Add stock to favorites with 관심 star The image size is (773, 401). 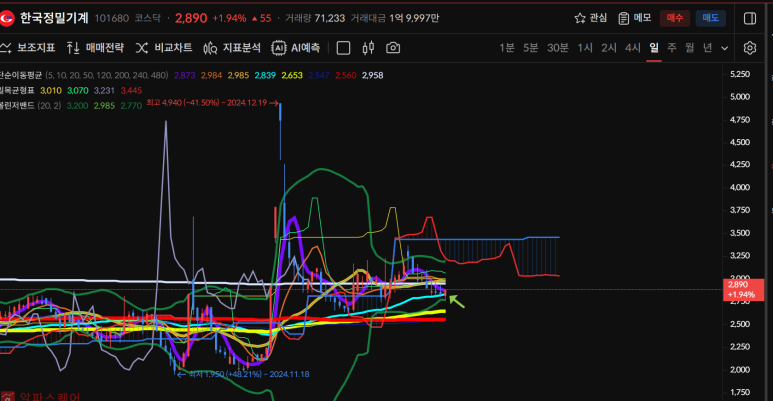click(x=591, y=18)
